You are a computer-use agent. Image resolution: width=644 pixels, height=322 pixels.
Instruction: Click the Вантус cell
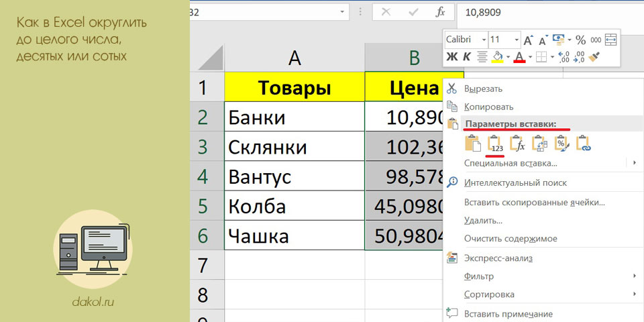[x=294, y=176]
